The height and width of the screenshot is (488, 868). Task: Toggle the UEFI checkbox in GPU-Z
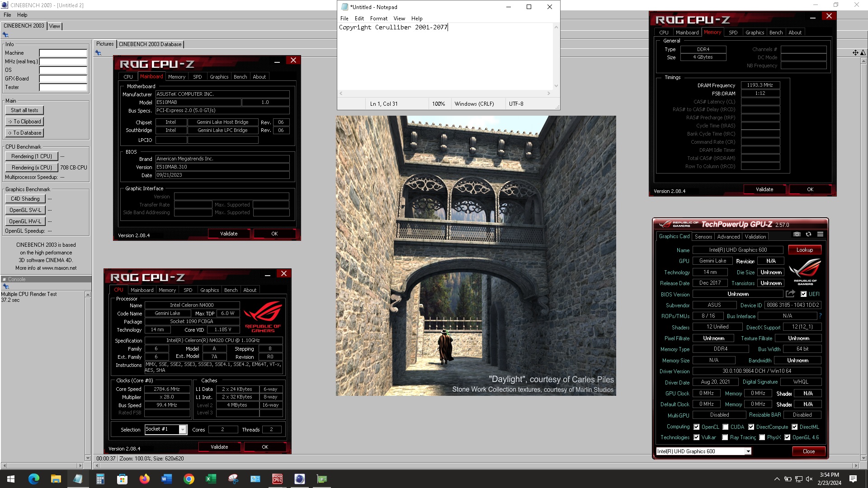[803, 294]
